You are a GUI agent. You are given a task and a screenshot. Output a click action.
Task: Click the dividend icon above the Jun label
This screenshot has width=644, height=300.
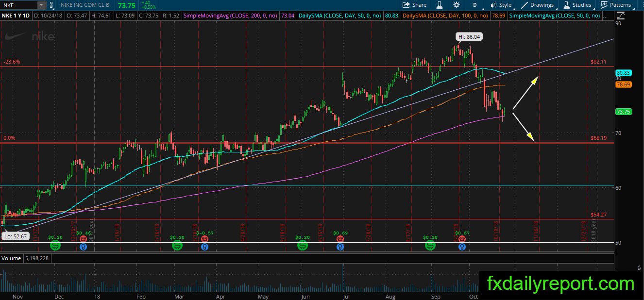[x=303, y=246]
